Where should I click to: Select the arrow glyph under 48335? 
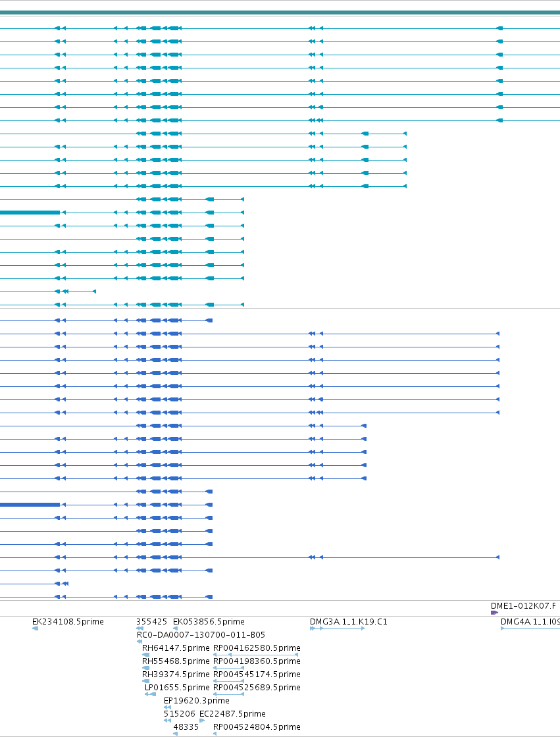[x=176, y=734]
